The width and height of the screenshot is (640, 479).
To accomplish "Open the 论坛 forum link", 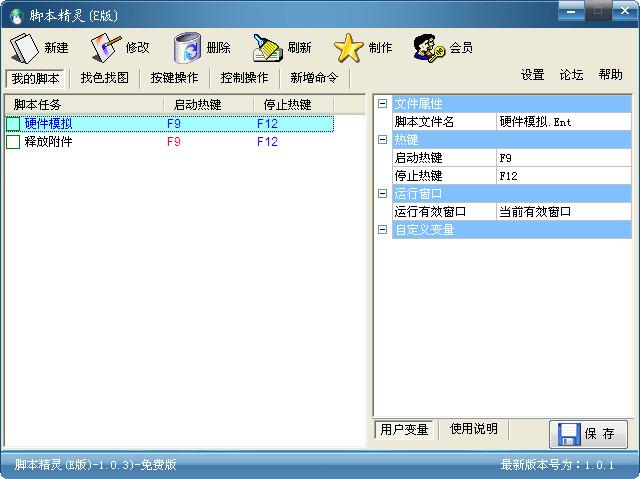I will [x=571, y=75].
